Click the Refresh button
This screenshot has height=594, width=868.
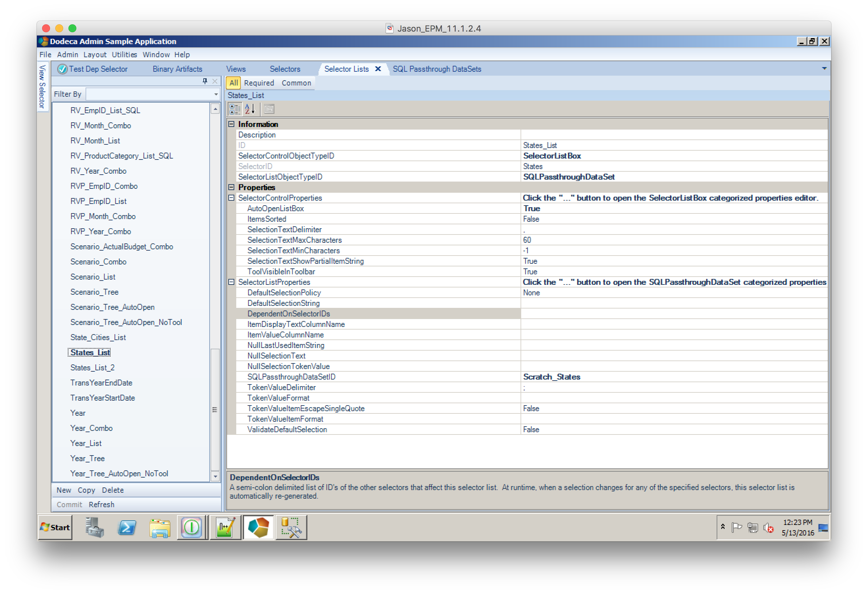click(102, 505)
